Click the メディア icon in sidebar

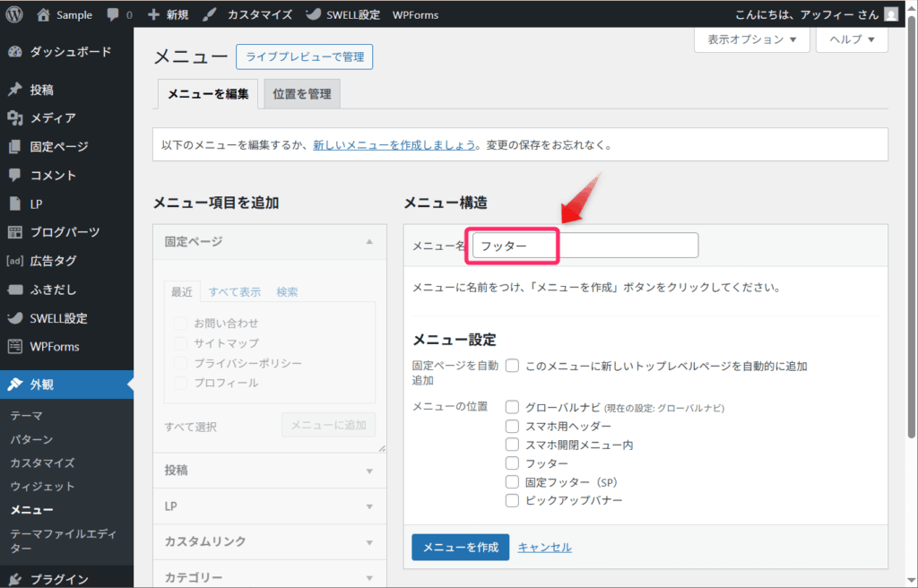click(x=15, y=117)
